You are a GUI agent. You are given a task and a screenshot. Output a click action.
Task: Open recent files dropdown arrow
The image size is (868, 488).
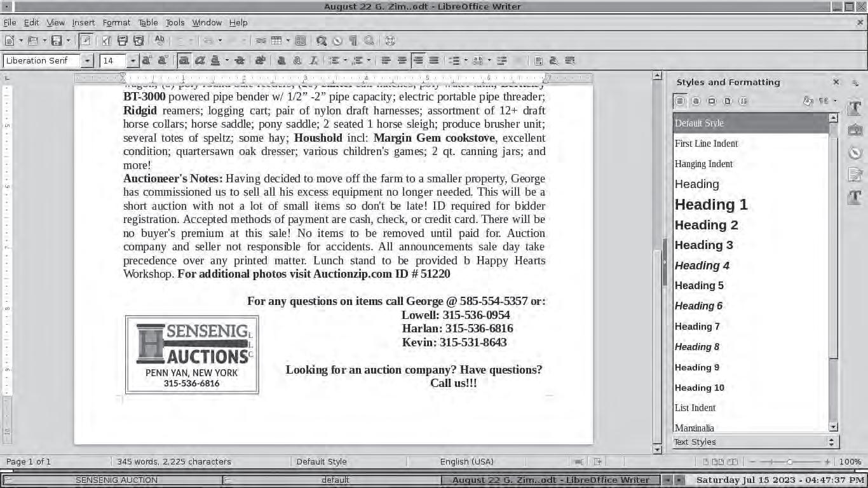[x=44, y=41]
